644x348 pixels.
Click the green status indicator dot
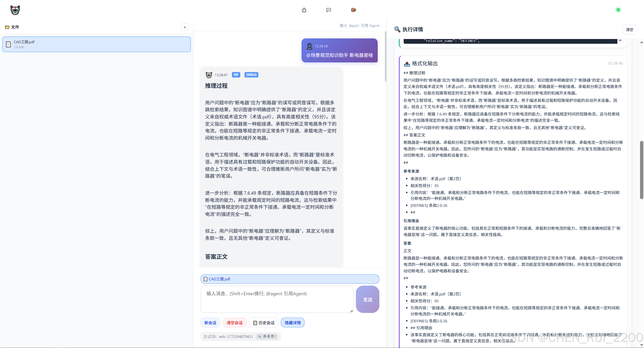[x=618, y=10]
